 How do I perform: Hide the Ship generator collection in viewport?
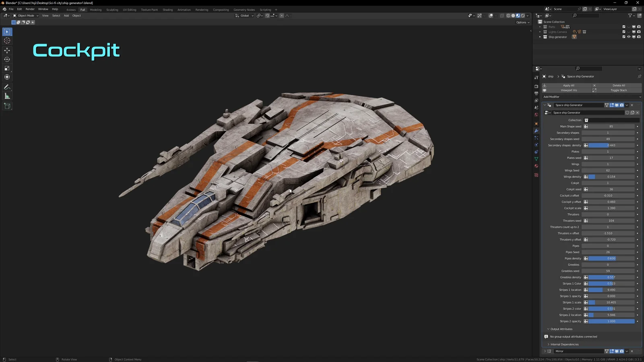click(629, 37)
